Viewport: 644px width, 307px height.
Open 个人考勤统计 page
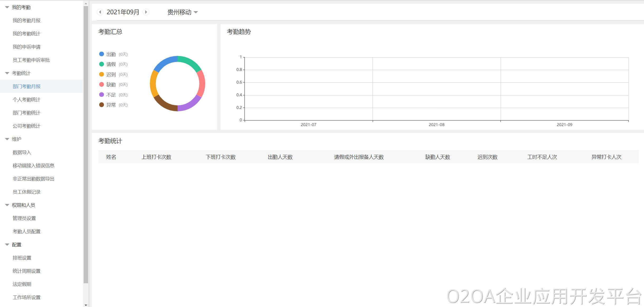[26, 100]
